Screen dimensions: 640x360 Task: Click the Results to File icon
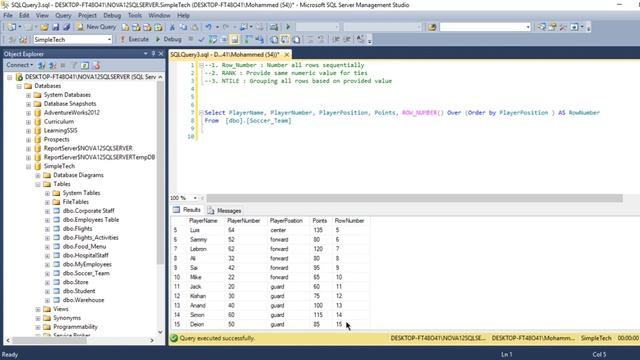[296, 40]
